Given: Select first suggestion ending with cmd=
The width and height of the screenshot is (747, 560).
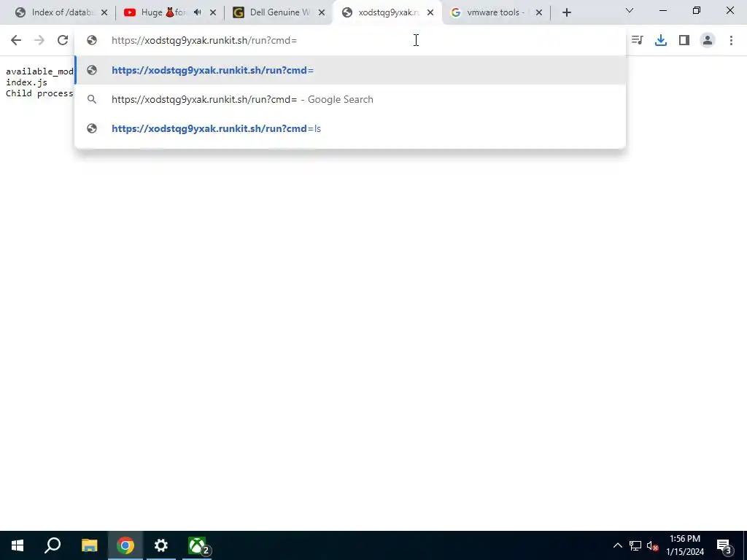Looking at the screenshot, I should [x=350, y=71].
